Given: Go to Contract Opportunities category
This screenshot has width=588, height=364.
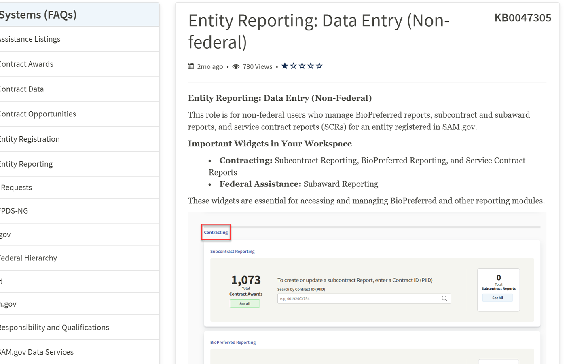Looking at the screenshot, I should click(38, 114).
